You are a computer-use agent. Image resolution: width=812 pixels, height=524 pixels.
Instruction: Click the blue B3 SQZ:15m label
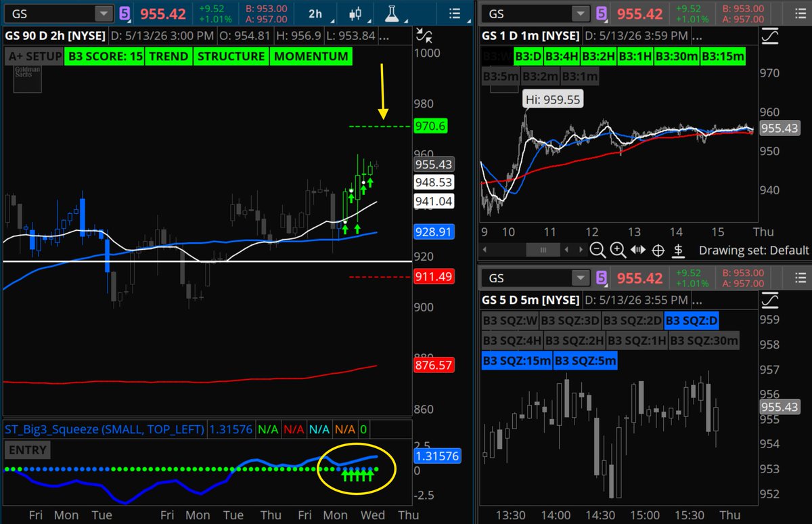(517, 361)
